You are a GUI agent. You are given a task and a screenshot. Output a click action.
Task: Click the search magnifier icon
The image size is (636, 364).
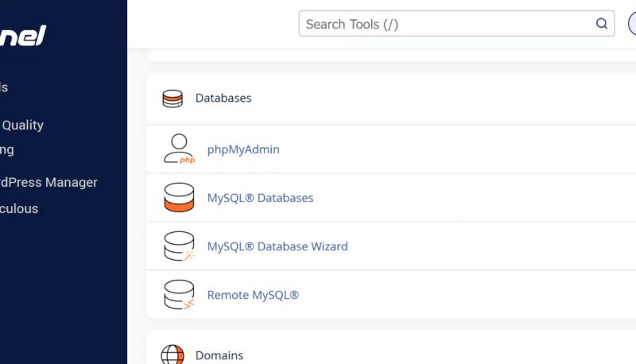pyautogui.click(x=602, y=24)
